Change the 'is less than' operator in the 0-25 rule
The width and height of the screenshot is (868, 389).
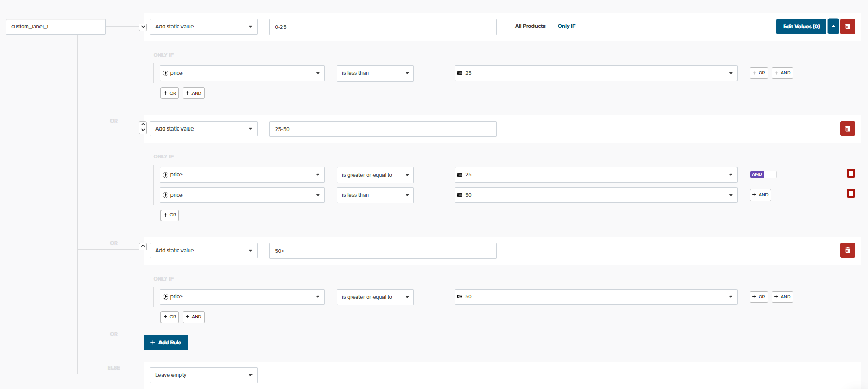tap(375, 73)
